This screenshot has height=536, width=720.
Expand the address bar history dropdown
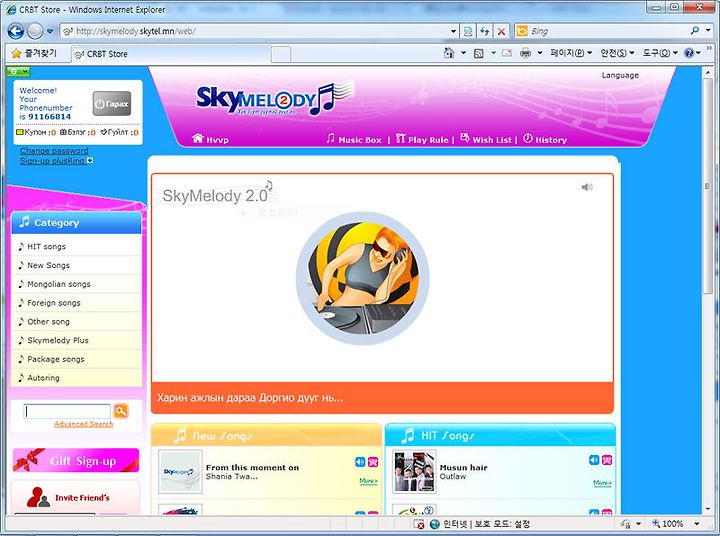(x=454, y=31)
